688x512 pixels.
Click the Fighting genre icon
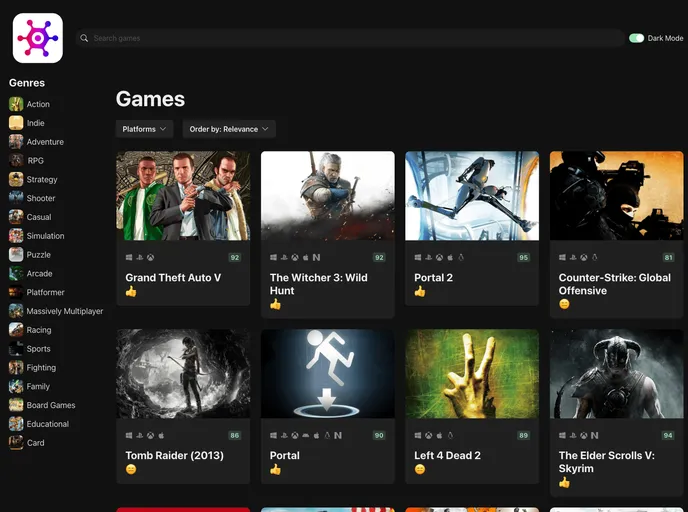coord(16,368)
